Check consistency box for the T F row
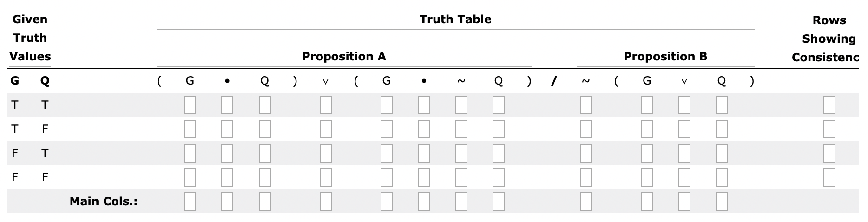This screenshot has width=868, height=222. (x=829, y=129)
